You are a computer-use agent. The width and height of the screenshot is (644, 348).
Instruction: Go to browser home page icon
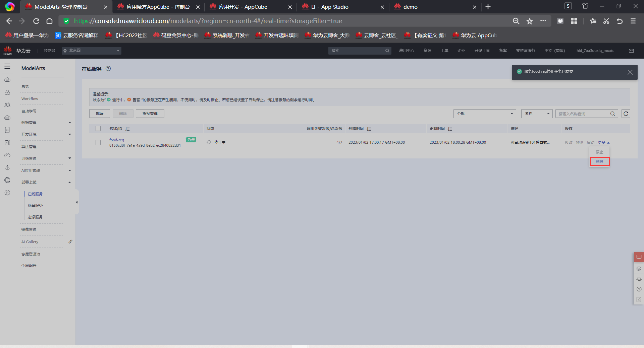50,21
